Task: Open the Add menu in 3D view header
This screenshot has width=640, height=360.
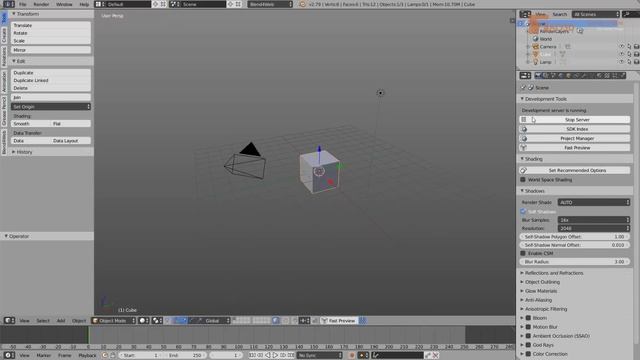Action: [x=61, y=321]
